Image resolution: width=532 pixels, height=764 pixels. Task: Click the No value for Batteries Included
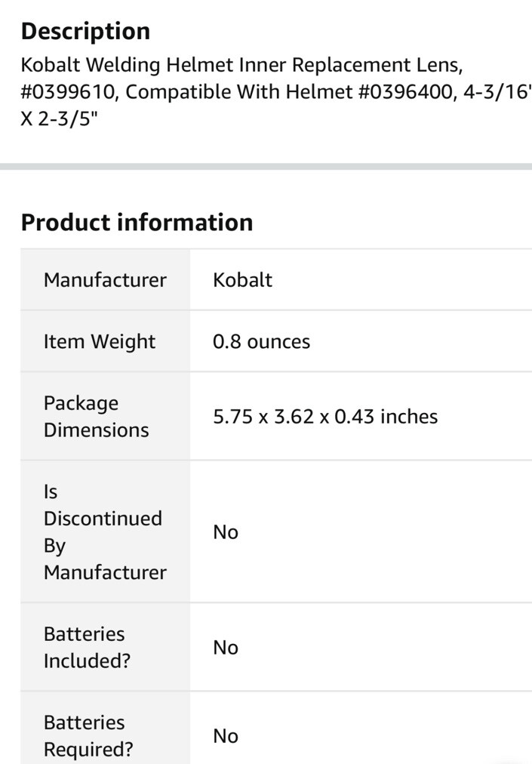point(226,648)
